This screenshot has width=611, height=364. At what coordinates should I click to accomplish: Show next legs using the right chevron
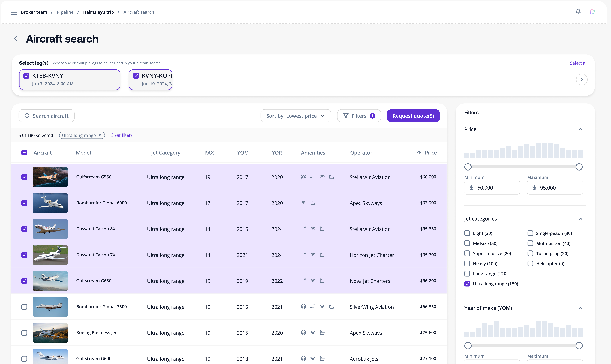(x=582, y=79)
